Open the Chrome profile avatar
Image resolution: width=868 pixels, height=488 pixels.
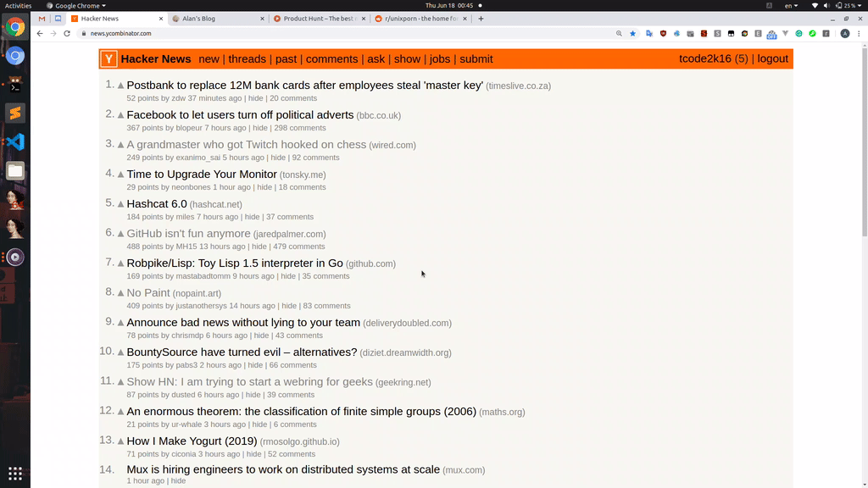click(845, 34)
